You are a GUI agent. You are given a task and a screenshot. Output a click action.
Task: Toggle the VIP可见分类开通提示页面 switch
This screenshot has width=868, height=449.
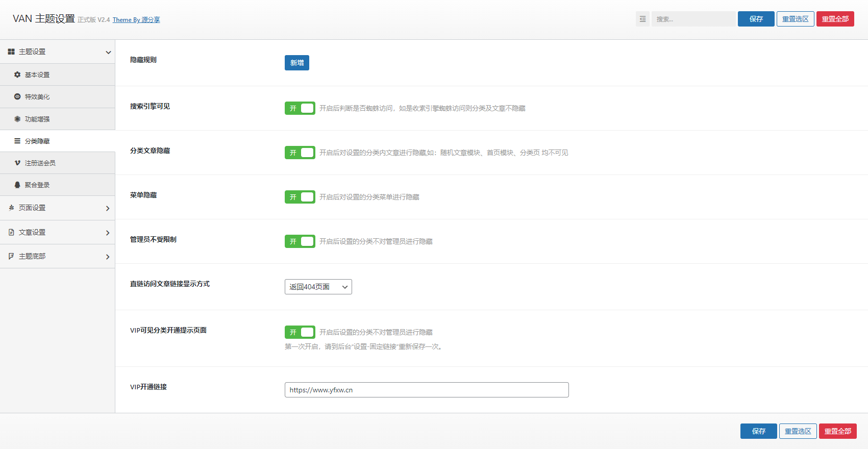[300, 332]
